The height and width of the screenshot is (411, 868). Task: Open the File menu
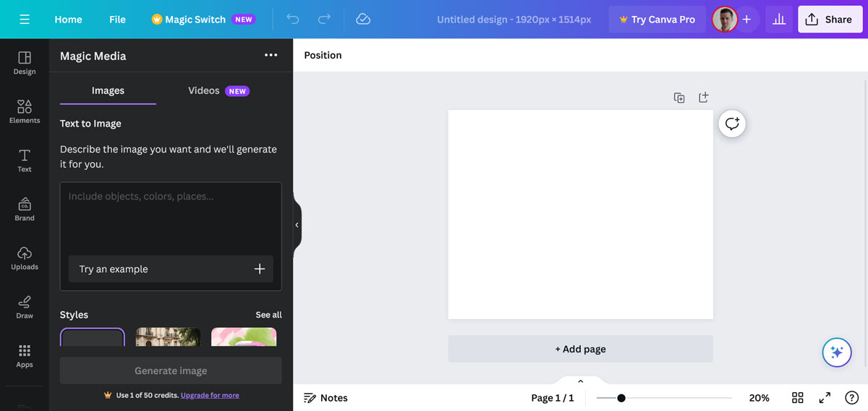tap(117, 20)
